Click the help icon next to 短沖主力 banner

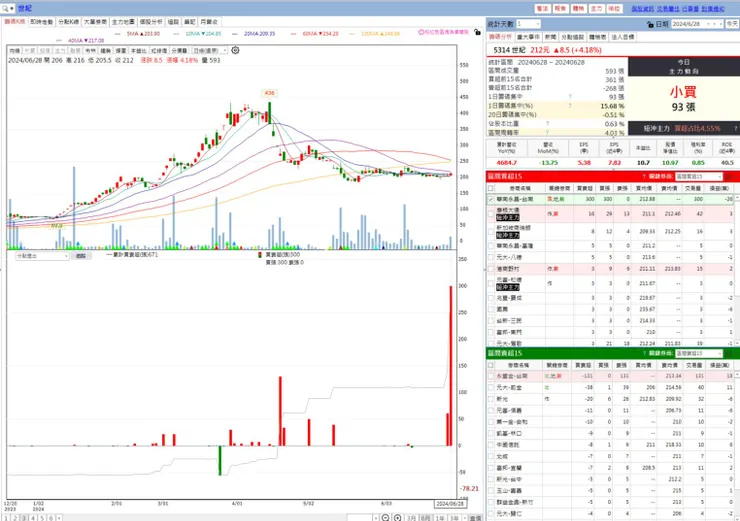click(x=735, y=128)
